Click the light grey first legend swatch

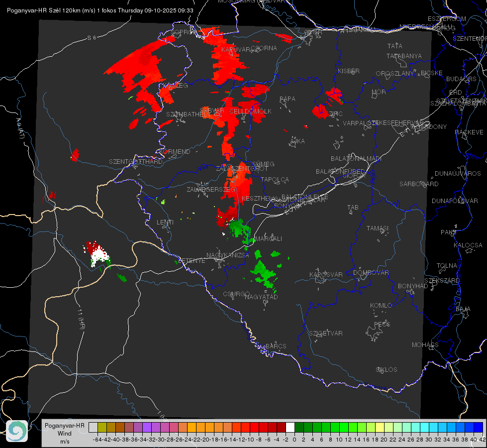[93, 427]
